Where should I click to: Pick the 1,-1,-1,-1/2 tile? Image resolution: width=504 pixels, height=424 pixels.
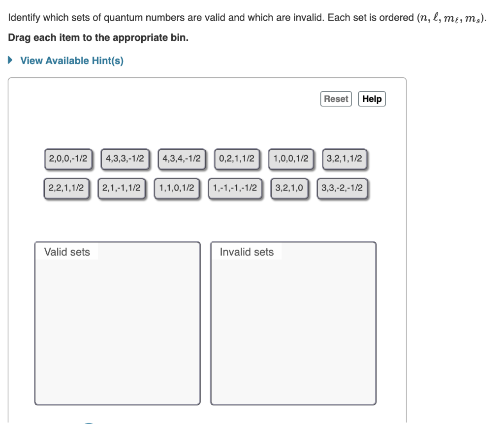(x=235, y=188)
